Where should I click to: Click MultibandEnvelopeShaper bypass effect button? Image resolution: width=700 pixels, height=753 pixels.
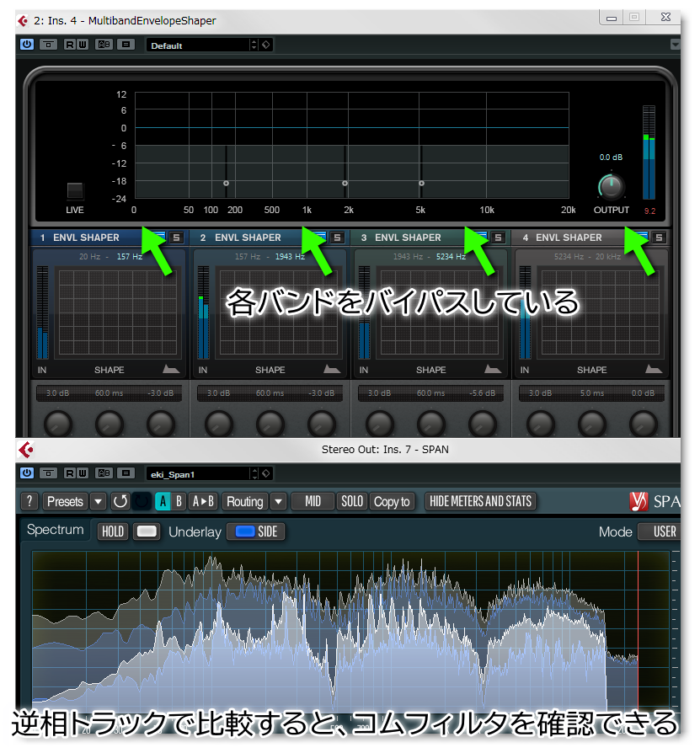coord(48,45)
